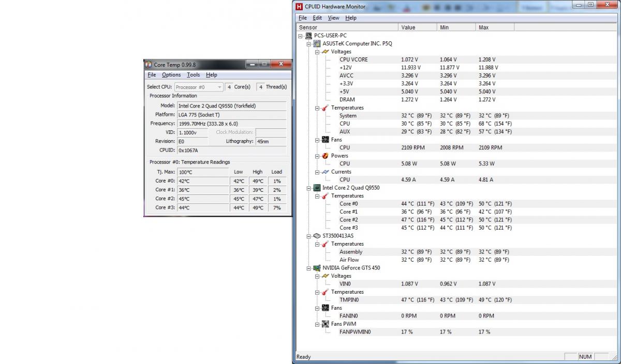Open HWMonitor Help menu
Viewport: 621px width, 364px height.
click(x=351, y=18)
